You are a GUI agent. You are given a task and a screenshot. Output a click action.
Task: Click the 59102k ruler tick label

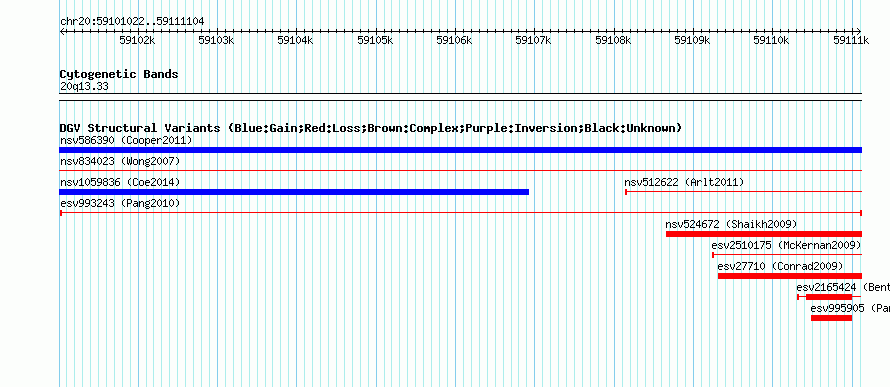point(137,40)
